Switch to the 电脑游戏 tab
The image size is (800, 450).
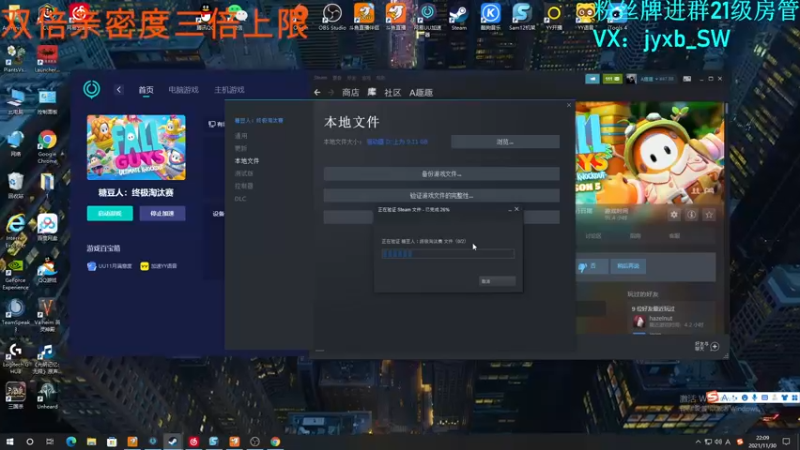pyautogui.click(x=183, y=90)
